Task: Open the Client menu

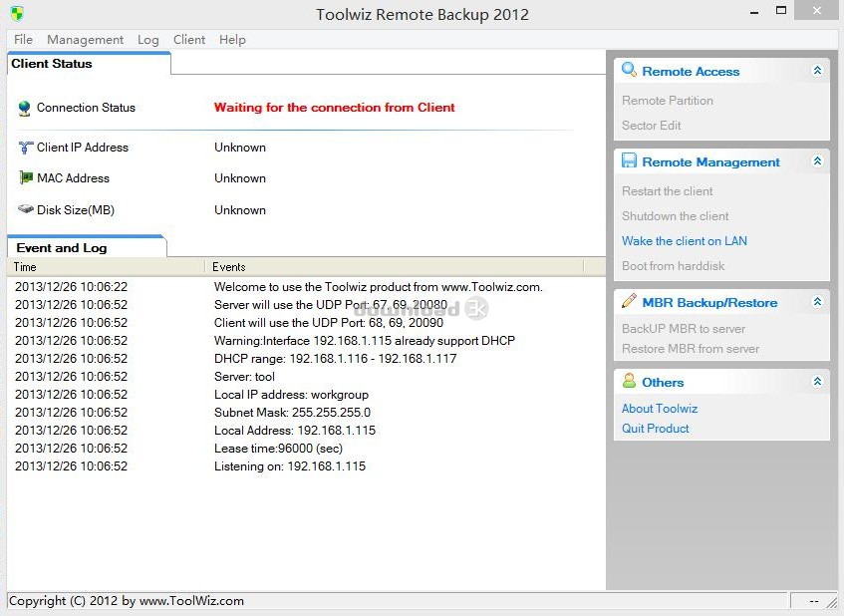Action: point(188,40)
